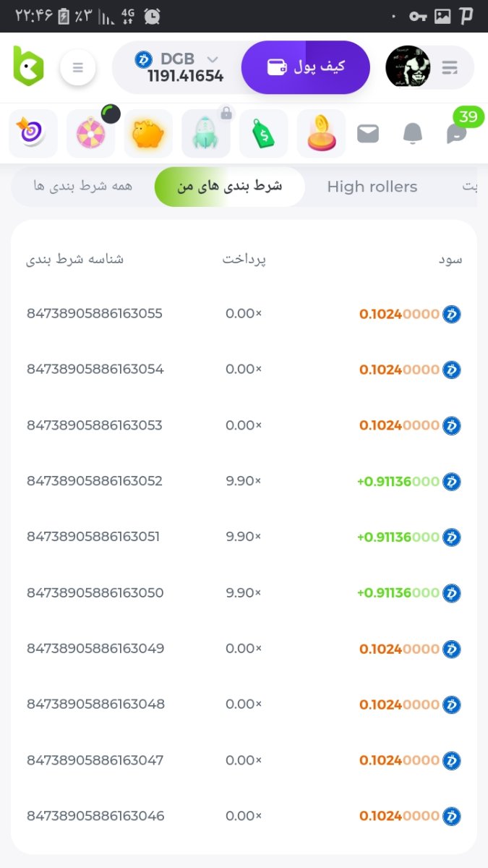Click the BC.Game green logo
The width and height of the screenshot is (488, 868).
[x=29, y=67]
